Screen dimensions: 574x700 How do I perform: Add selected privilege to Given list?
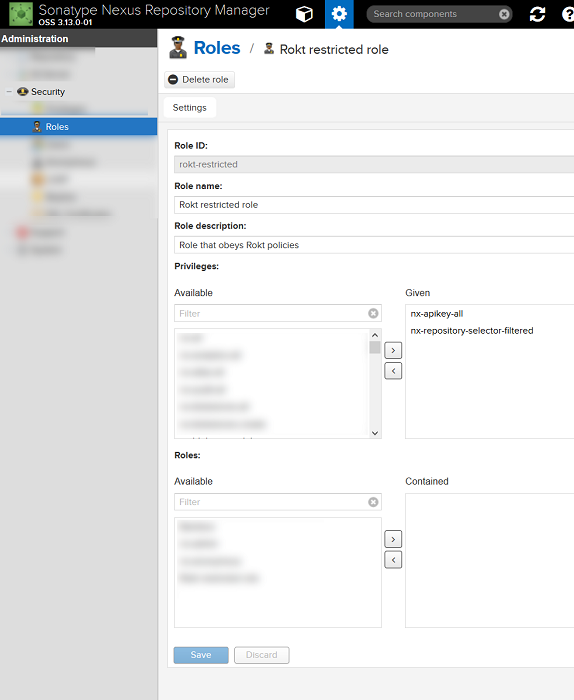coord(393,350)
